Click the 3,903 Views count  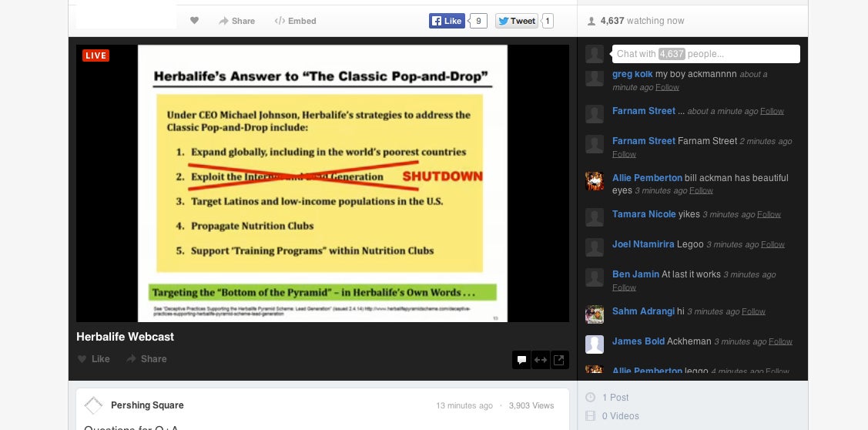[x=531, y=405]
